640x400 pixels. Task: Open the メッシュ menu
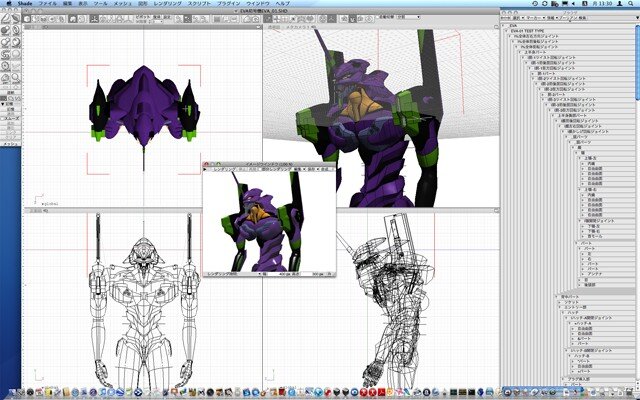point(122,3)
